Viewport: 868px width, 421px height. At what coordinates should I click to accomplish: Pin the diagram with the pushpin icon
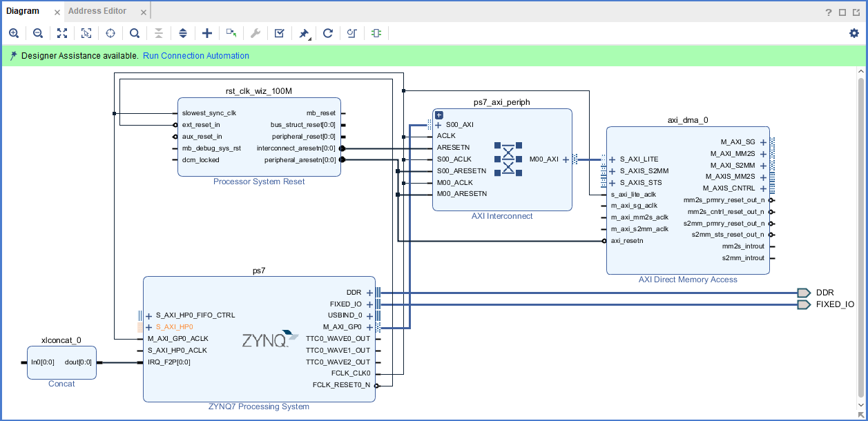(x=304, y=32)
